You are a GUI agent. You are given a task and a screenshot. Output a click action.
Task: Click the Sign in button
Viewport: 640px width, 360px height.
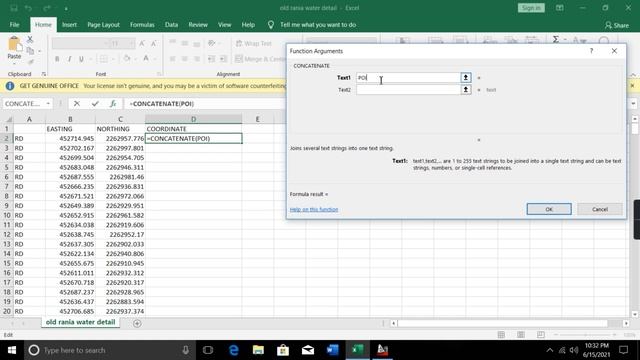tap(531, 8)
